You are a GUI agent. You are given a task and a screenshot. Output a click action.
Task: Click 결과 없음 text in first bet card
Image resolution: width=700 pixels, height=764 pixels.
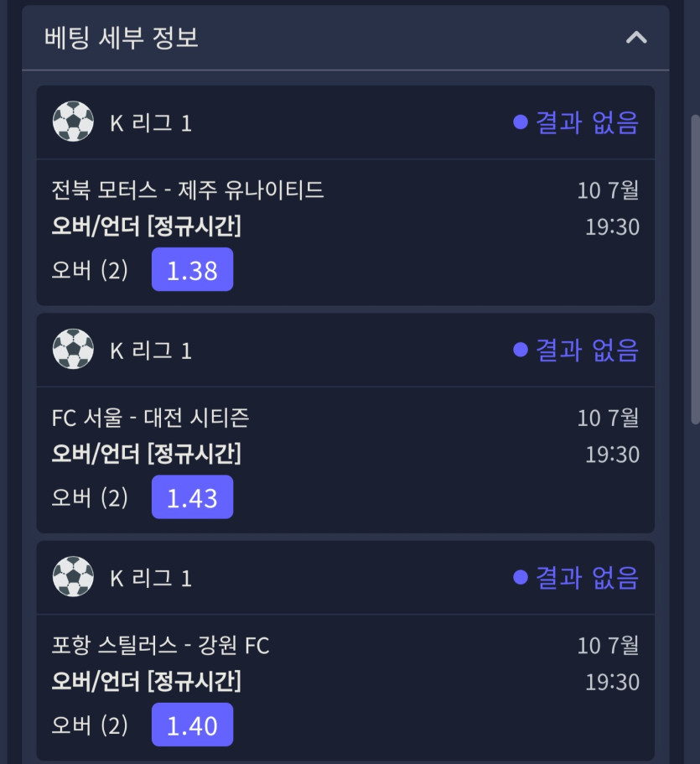[x=587, y=122]
